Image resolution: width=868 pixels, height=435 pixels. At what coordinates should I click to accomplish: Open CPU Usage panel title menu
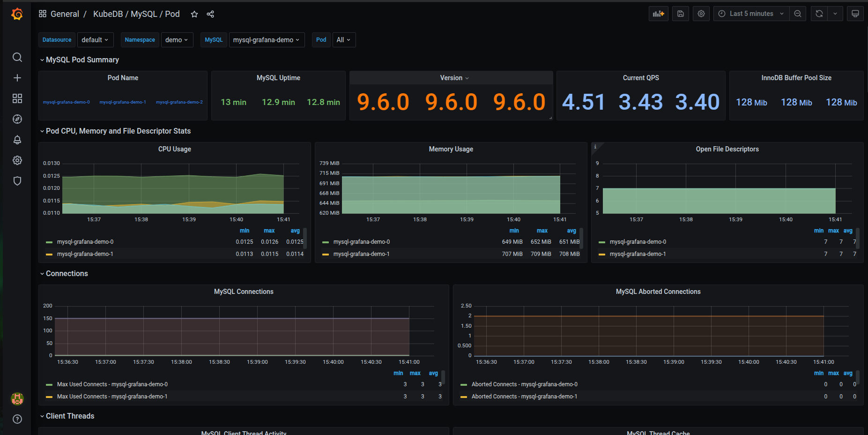175,149
